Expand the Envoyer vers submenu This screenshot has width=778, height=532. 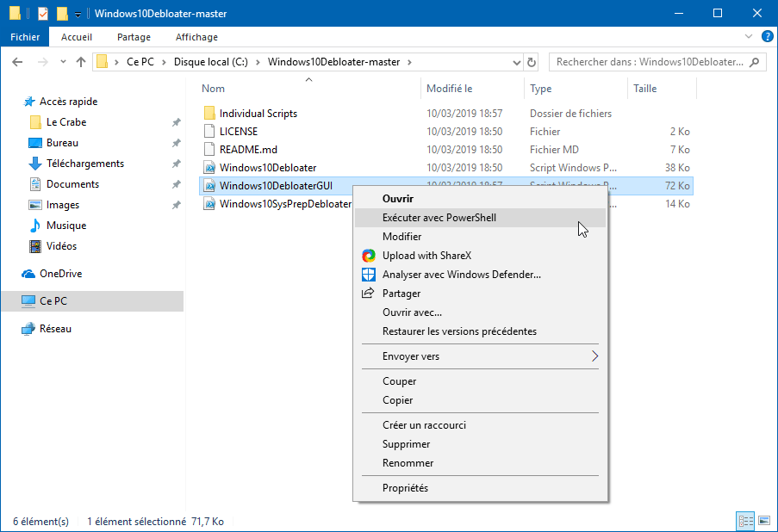tap(594, 356)
